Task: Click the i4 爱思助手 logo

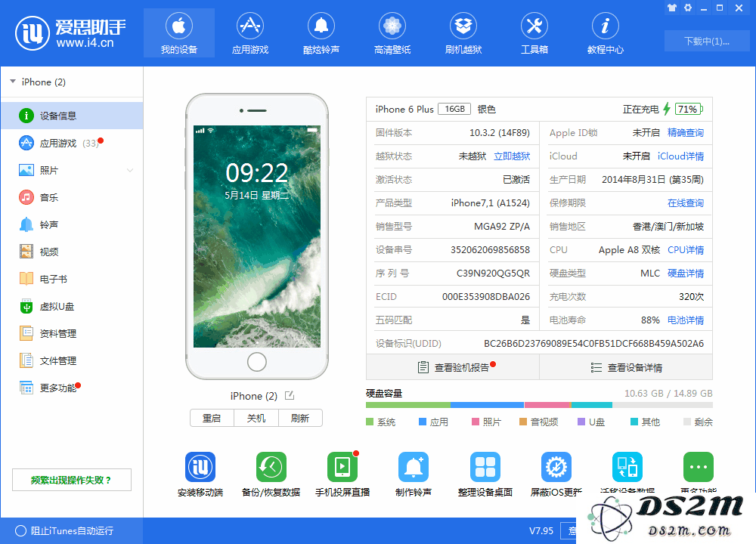Action: (71, 32)
